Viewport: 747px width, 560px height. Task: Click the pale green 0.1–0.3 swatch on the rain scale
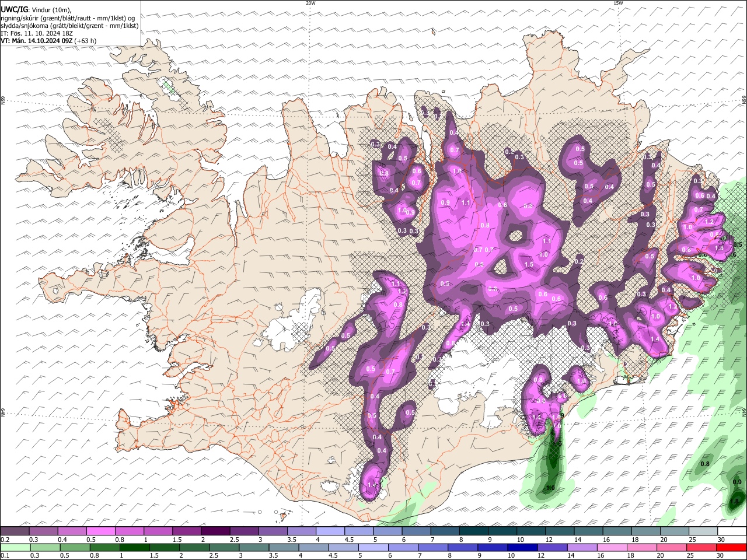coord(15,547)
